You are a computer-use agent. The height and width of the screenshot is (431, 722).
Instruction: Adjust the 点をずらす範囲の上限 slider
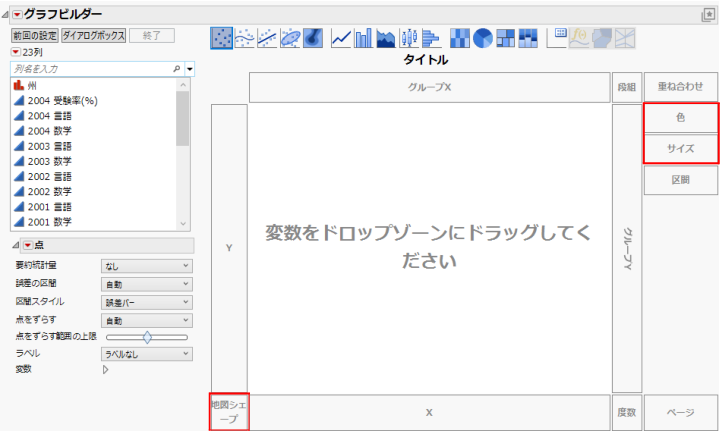(x=147, y=337)
